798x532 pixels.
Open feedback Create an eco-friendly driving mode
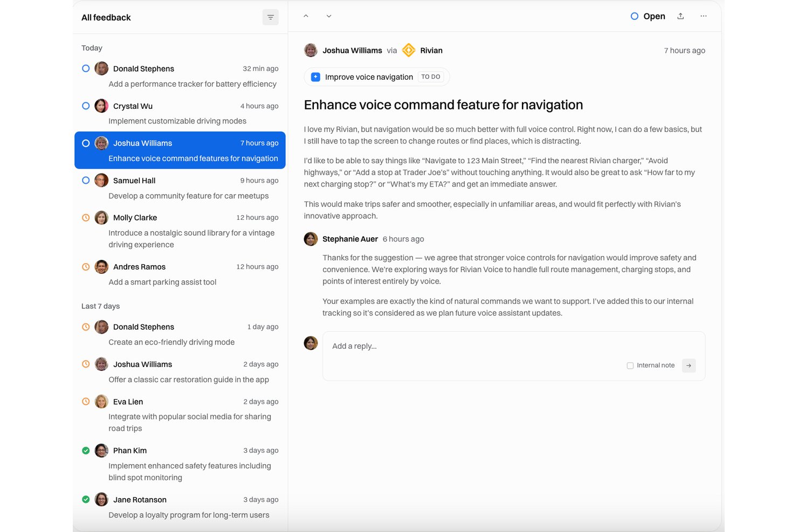(180, 334)
